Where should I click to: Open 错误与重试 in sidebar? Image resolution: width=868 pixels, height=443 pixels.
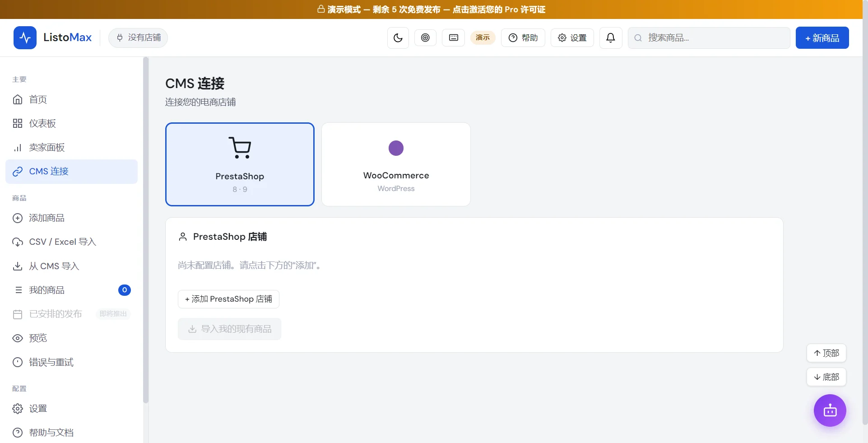pyautogui.click(x=71, y=362)
